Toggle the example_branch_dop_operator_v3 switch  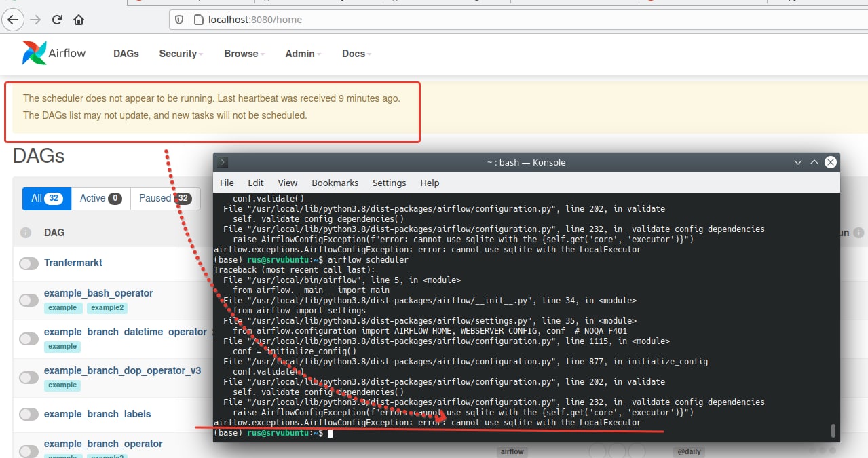tap(29, 377)
